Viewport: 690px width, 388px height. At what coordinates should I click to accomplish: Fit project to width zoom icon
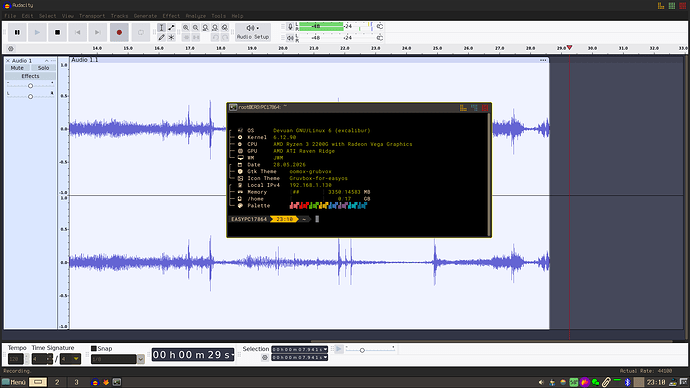pyautogui.click(x=215, y=28)
